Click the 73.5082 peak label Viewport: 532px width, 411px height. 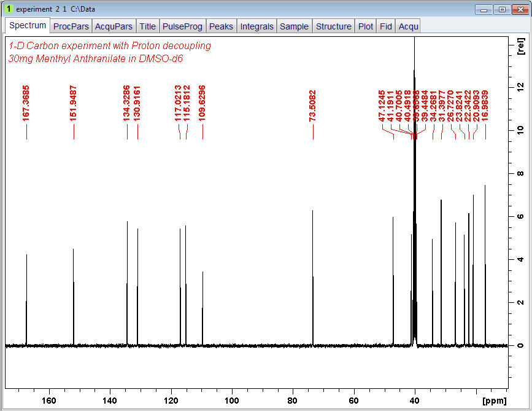coord(312,106)
